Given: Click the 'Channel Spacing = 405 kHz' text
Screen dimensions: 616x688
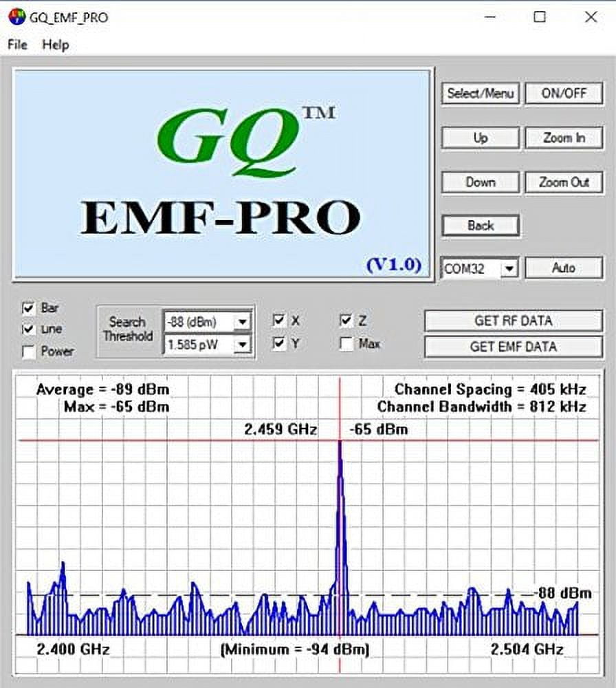Looking at the screenshot, I should pos(490,389).
